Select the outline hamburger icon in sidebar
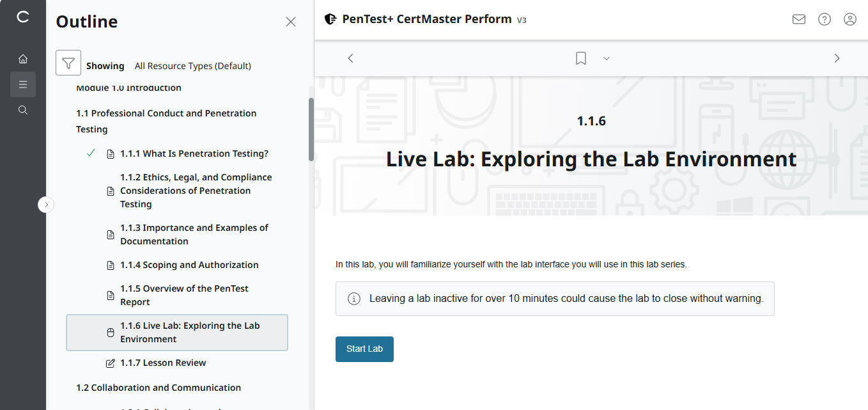This screenshot has height=410, width=868. pos(23,84)
